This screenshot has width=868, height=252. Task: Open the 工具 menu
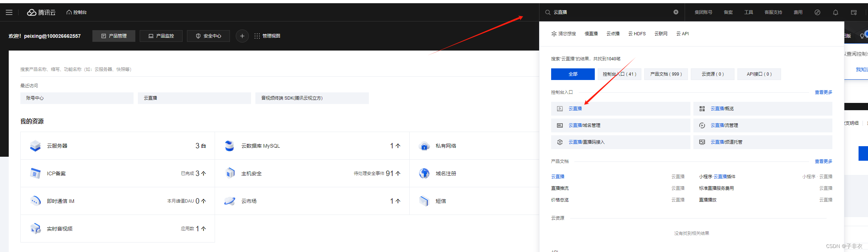[749, 12]
